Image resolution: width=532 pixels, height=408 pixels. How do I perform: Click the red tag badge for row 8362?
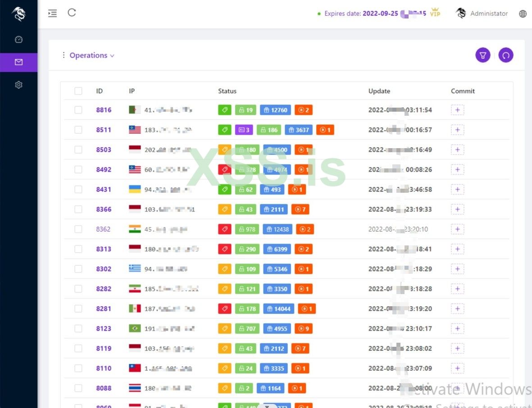tap(225, 229)
